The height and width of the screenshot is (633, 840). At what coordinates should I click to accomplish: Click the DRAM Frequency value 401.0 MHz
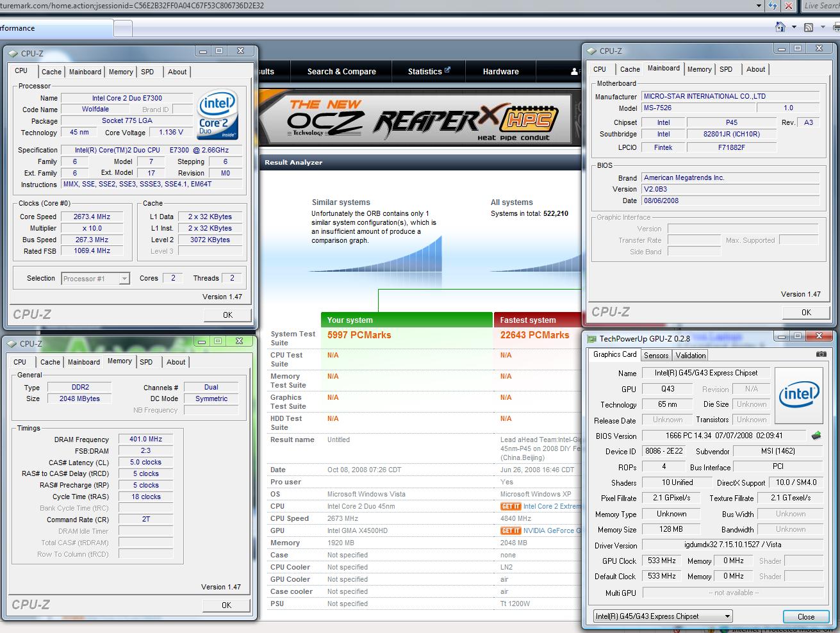(145, 440)
